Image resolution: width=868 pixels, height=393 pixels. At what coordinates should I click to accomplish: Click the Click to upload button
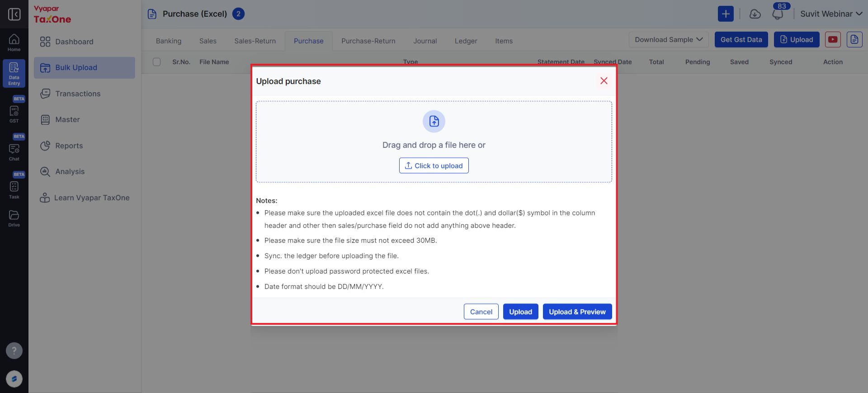(x=434, y=166)
